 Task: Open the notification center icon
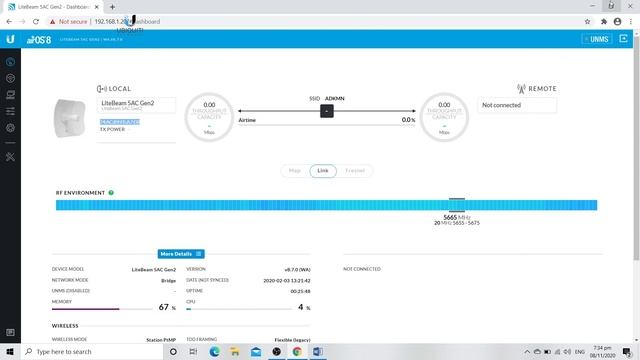pyautogui.click(x=627, y=351)
